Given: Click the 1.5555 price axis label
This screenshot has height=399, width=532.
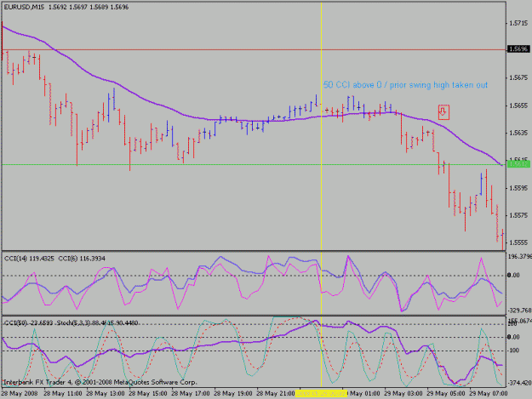Looking at the screenshot, I should pyautogui.click(x=518, y=242).
